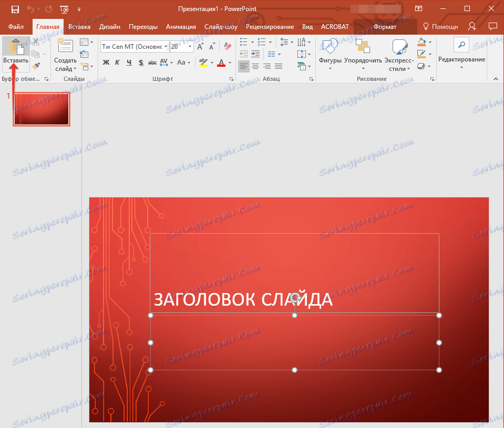The height and width of the screenshot is (428, 504).
Task: Open the Шрифт (Font) dialog launcher
Action: coord(231,79)
